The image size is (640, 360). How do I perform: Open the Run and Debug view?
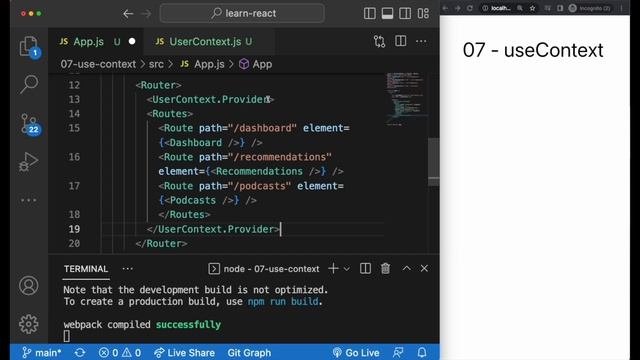point(29,162)
